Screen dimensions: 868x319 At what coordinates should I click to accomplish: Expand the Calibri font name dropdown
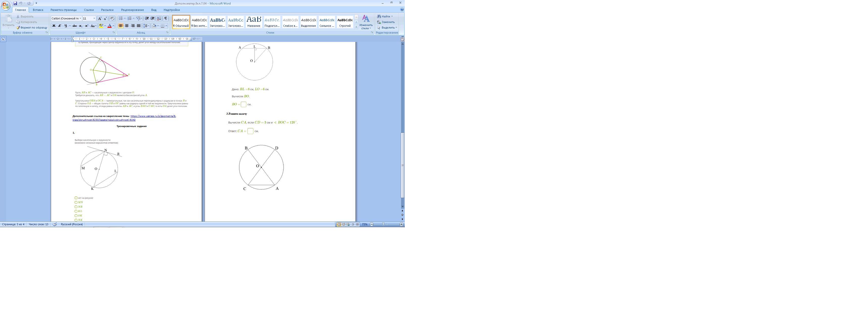[80, 18]
